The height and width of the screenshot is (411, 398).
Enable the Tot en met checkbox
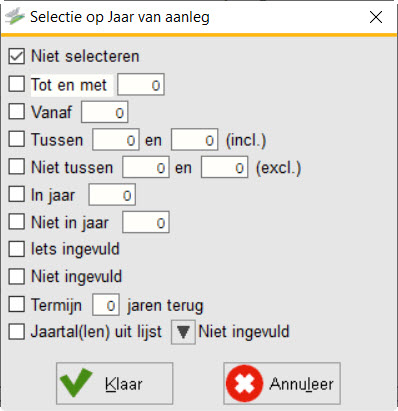click(x=17, y=84)
